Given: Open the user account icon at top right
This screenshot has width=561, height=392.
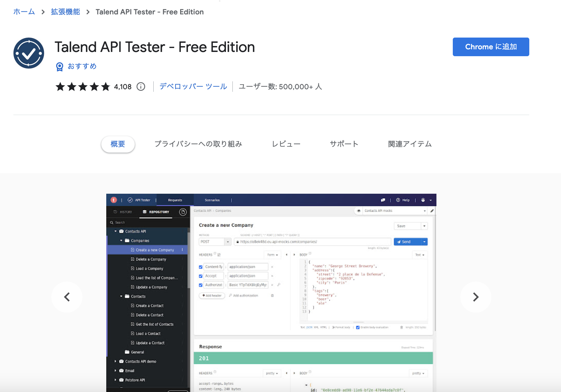Looking at the screenshot, I should 423,200.
